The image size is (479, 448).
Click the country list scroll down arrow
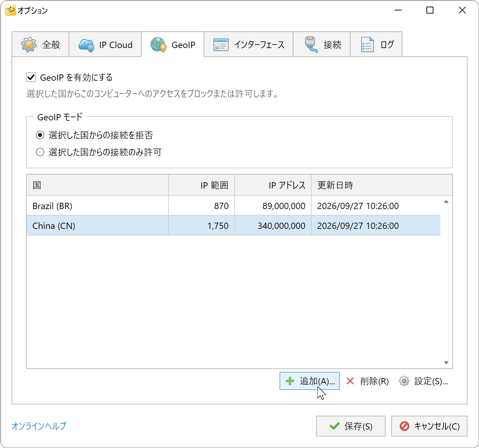(x=446, y=363)
